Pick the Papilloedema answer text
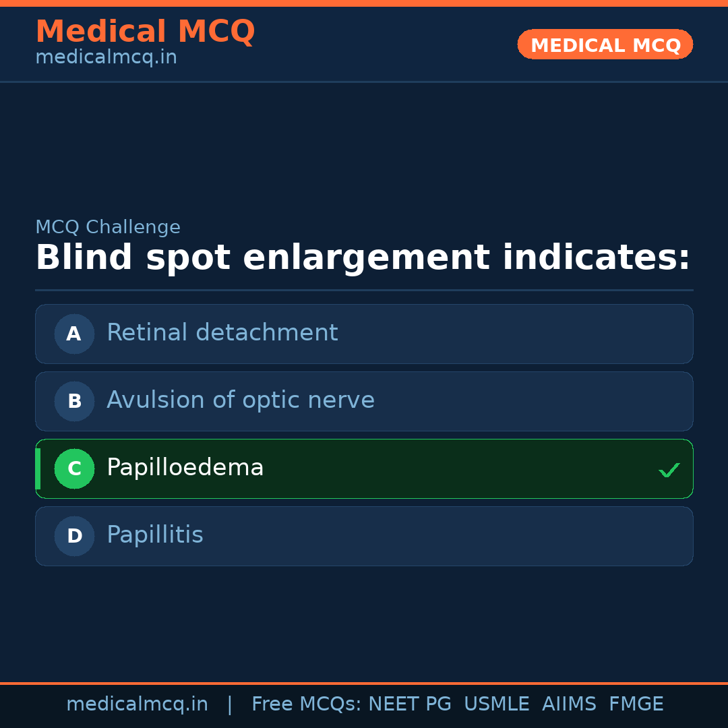Viewport: 728px width, 728px height. 185,468
